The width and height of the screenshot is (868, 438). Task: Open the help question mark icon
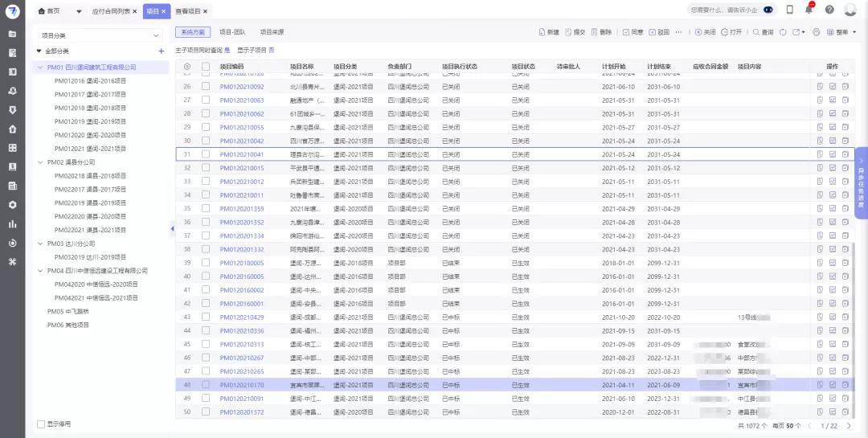pyautogui.click(x=829, y=10)
